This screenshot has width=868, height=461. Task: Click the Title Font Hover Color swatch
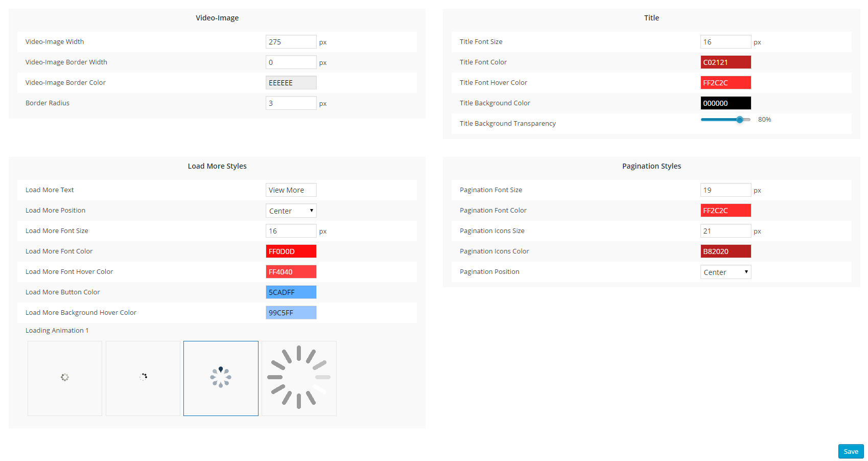click(725, 83)
